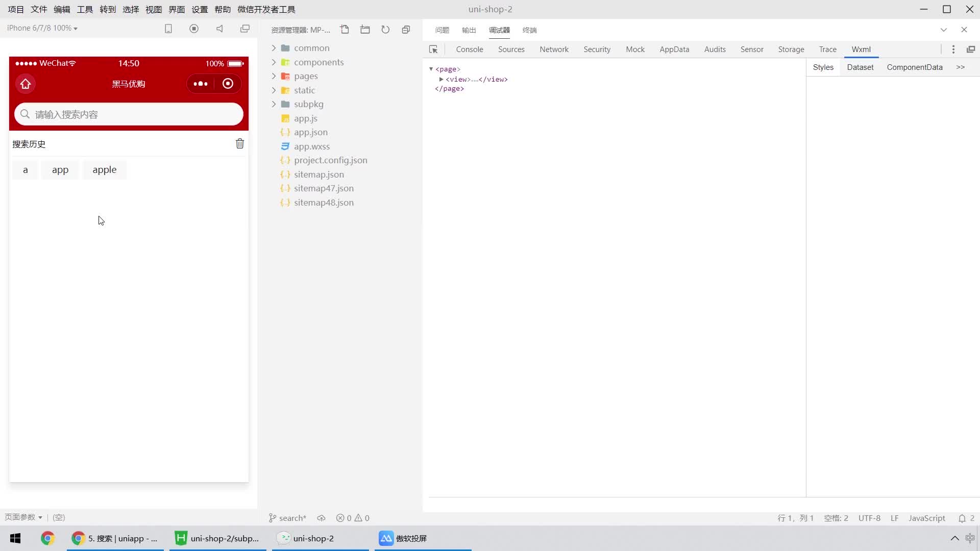This screenshot has width=980, height=551.
Task: Expand the pages folder
Action: pos(274,76)
